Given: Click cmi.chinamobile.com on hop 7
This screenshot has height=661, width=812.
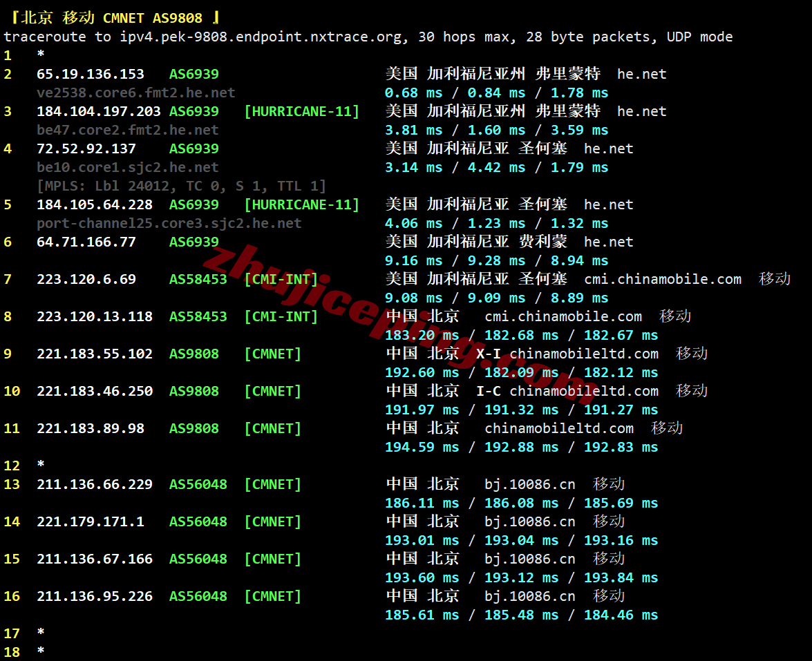Looking at the screenshot, I should (x=663, y=279).
